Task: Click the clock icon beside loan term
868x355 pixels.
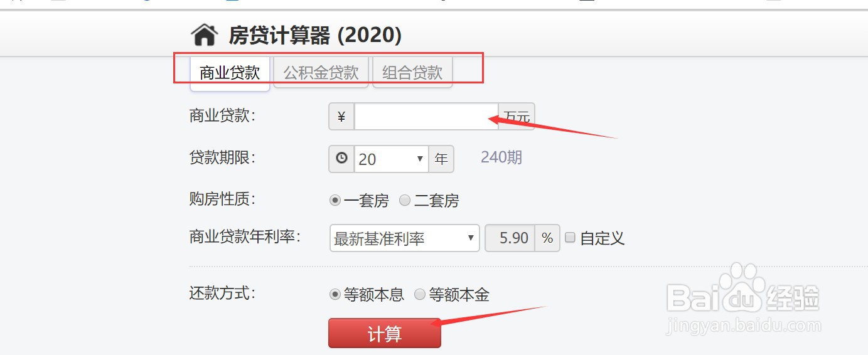Action: point(341,159)
